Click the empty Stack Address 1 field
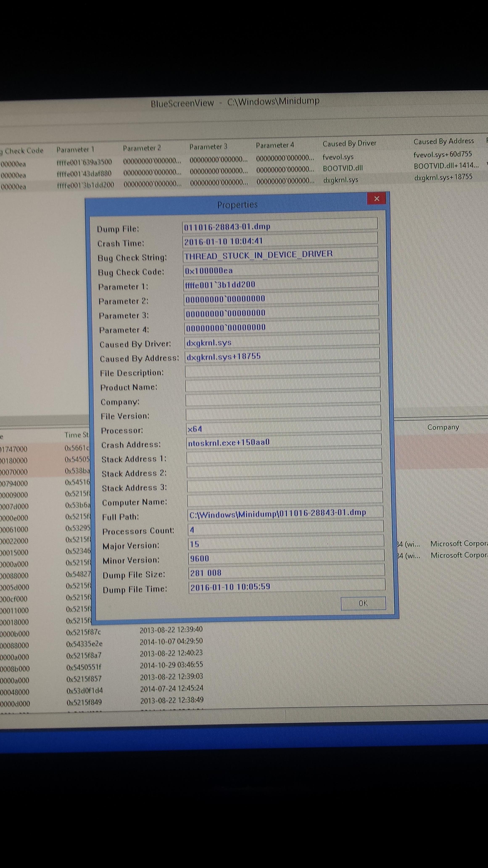Image resolution: width=488 pixels, height=868 pixels. pyautogui.click(x=284, y=456)
